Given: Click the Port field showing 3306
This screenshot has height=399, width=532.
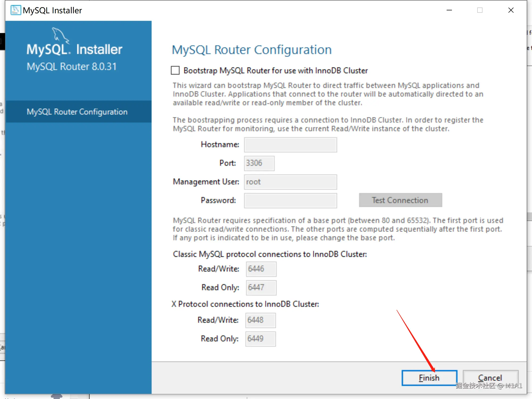Looking at the screenshot, I should click(259, 163).
